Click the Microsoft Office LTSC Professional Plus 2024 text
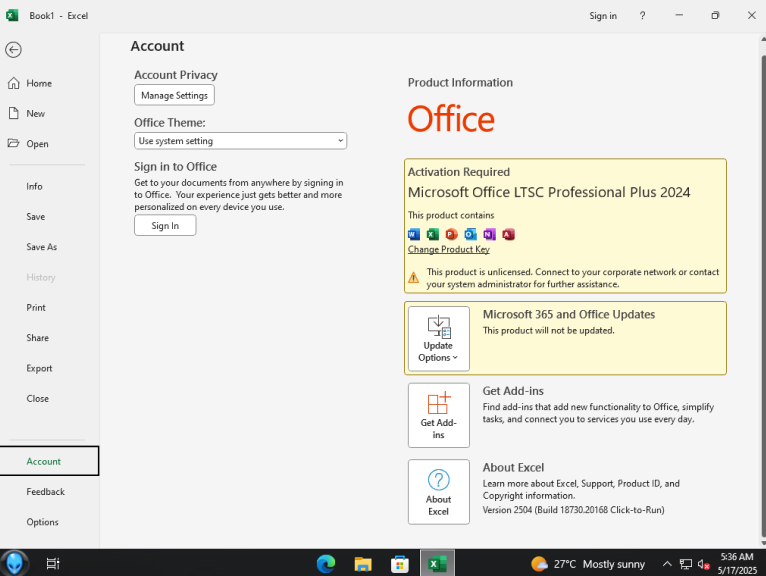This screenshot has height=576, width=766. coord(549,192)
